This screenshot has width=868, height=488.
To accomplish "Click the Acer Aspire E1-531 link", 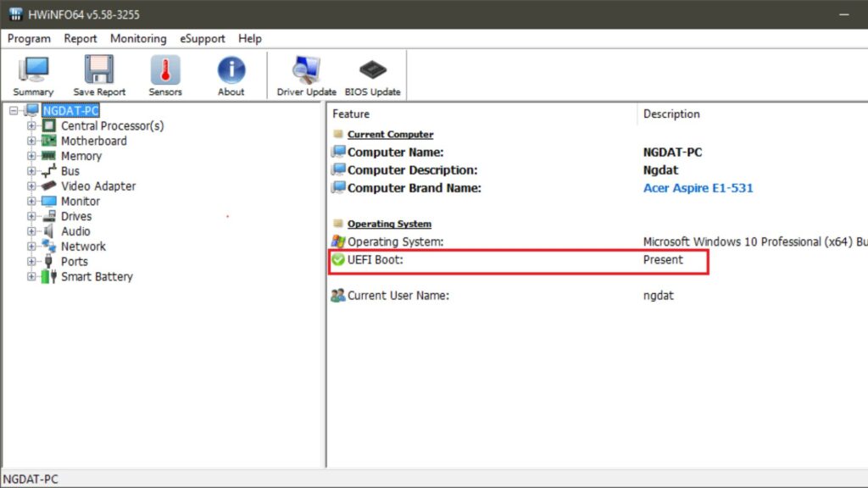I will 698,188.
